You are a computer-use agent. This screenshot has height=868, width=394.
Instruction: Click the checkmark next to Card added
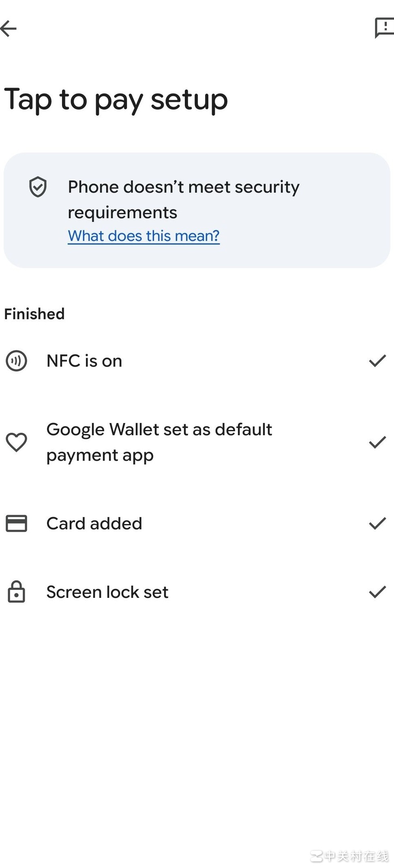tap(377, 523)
